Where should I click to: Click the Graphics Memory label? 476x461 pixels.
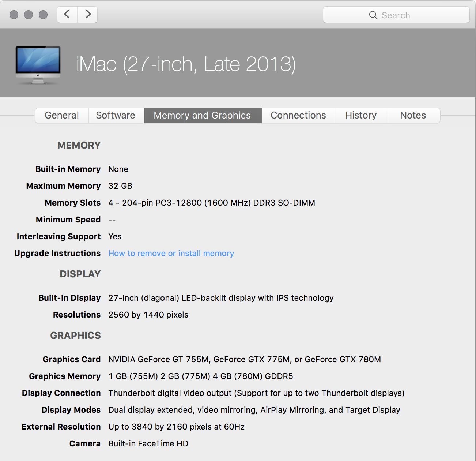coord(65,376)
